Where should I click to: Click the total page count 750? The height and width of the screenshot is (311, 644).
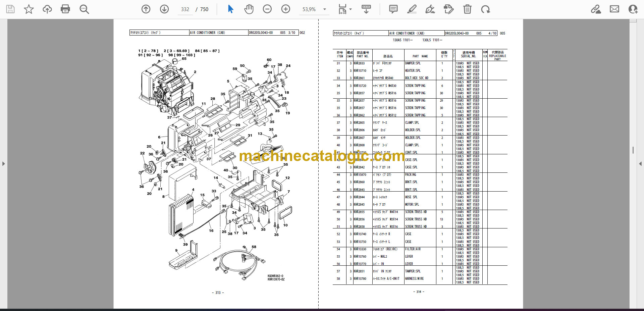[204, 9]
